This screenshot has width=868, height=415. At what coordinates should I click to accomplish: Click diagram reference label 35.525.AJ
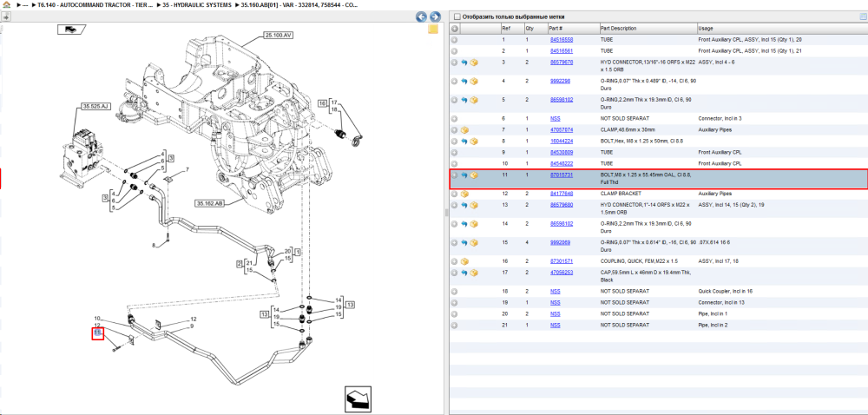[95, 106]
